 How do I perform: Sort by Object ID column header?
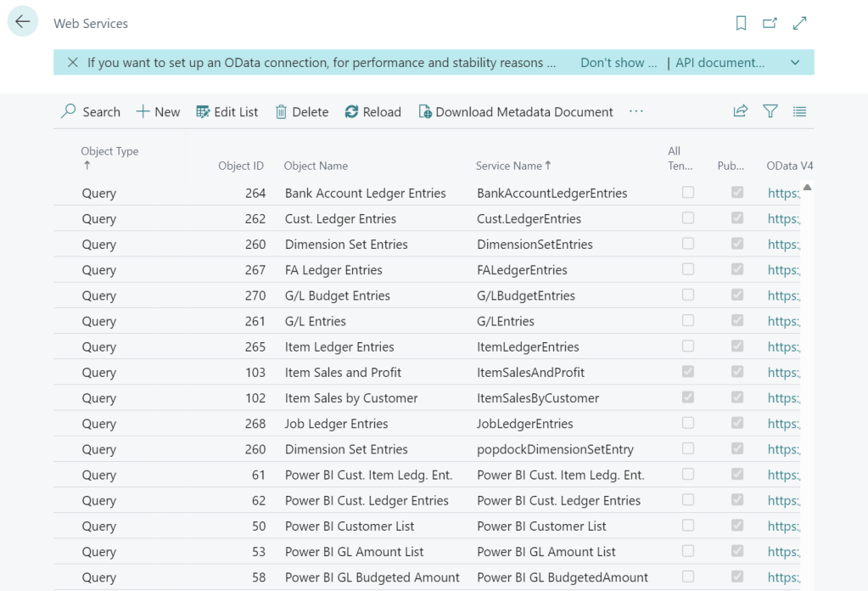241,166
